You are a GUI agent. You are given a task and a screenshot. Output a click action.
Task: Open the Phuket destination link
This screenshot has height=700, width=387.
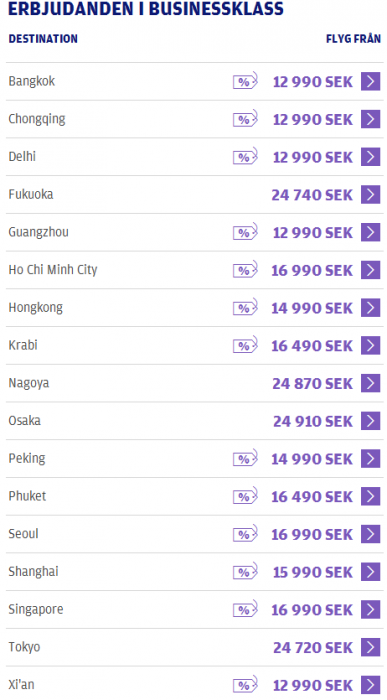27,496
